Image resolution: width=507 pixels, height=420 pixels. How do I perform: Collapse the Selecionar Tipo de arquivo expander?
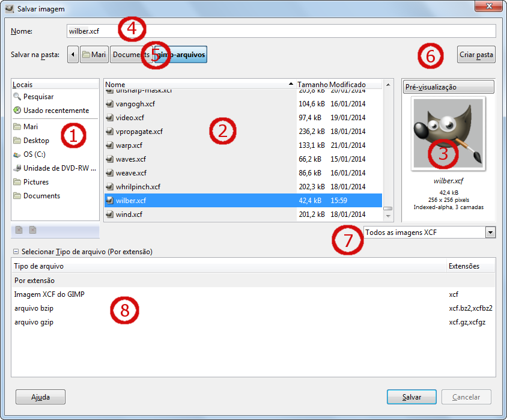(x=16, y=251)
